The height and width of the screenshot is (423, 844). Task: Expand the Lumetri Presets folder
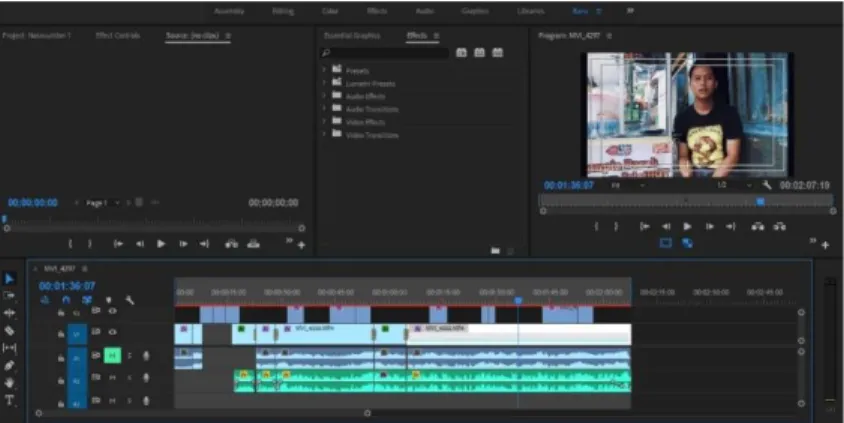[x=324, y=82]
